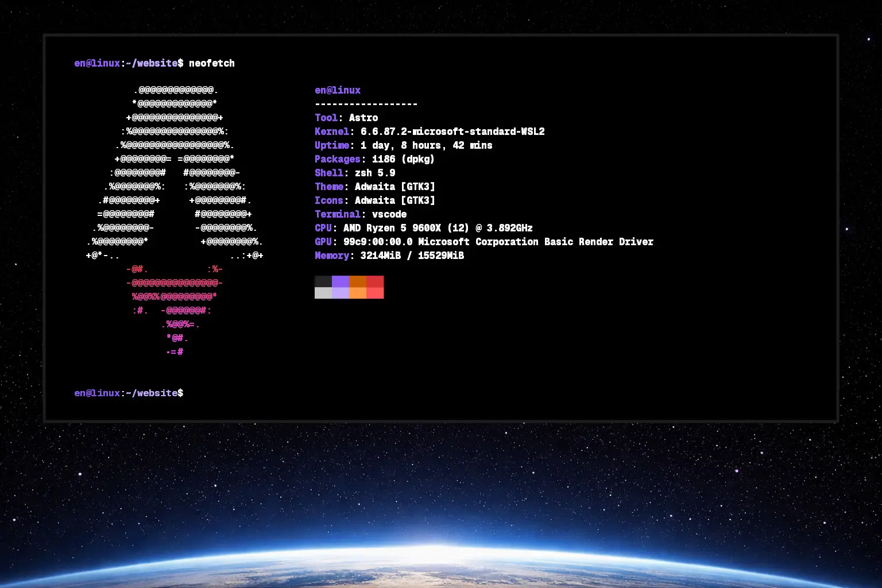
Task: Click the "Tool: Astro" line
Action: coord(346,118)
